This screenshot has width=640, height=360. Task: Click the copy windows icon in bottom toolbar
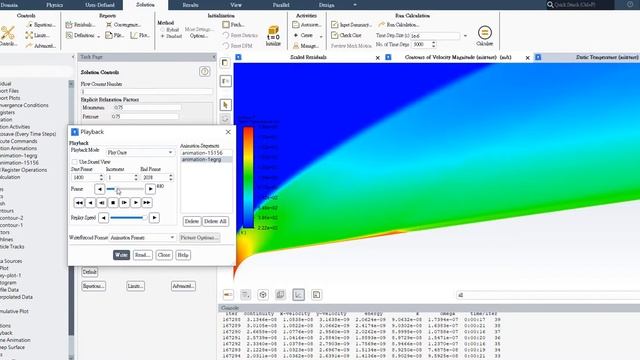pyautogui.click(x=280, y=295)
